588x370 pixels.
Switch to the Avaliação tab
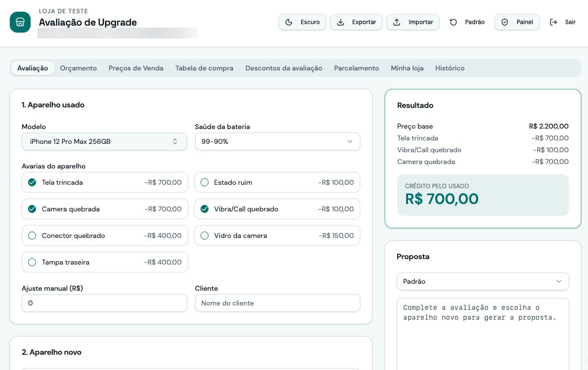[33, 68]
